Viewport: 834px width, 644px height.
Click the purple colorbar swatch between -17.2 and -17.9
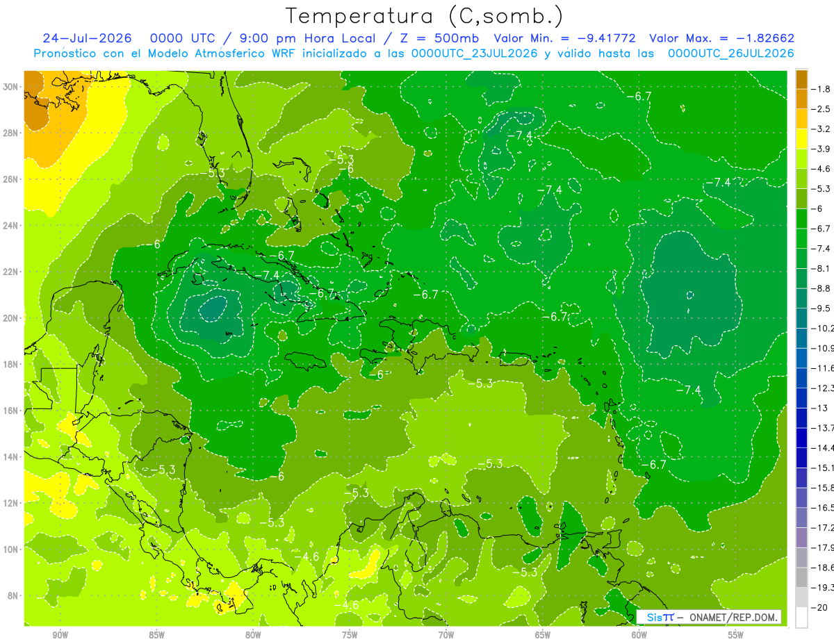point(801,538)
